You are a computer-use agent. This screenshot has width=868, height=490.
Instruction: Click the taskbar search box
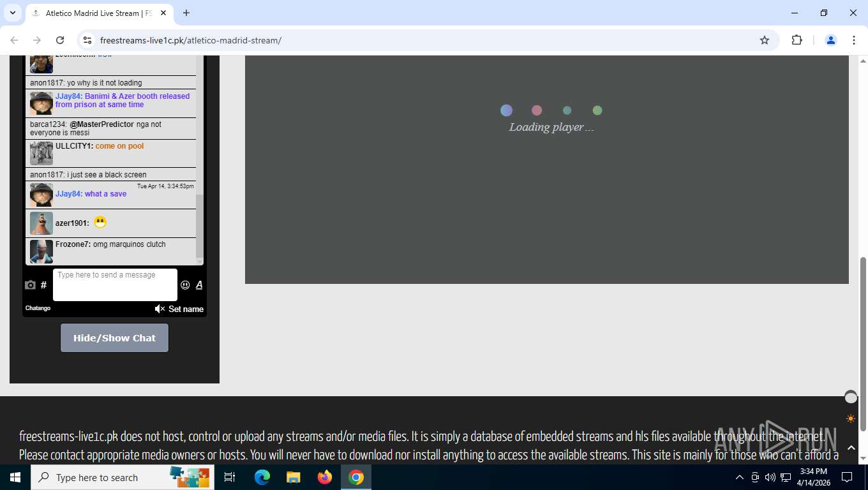(x=123, y=477)
